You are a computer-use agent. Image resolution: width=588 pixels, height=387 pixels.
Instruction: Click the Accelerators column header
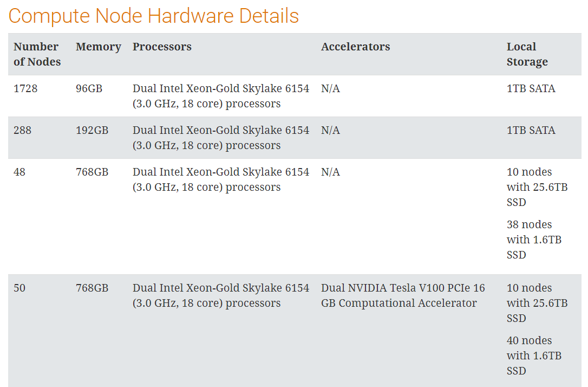[x=355, y=47]
